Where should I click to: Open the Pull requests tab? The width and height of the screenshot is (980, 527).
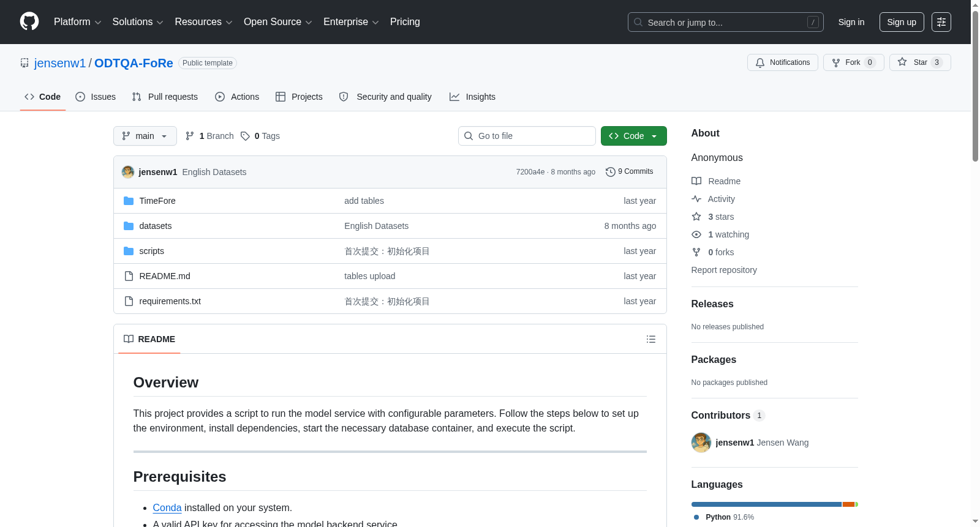tap(165, 97)
